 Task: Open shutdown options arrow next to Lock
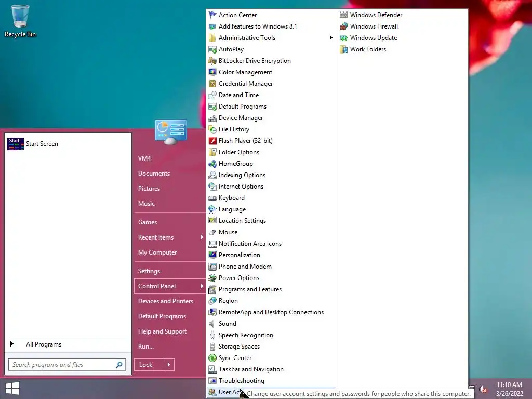pos(169,365)
